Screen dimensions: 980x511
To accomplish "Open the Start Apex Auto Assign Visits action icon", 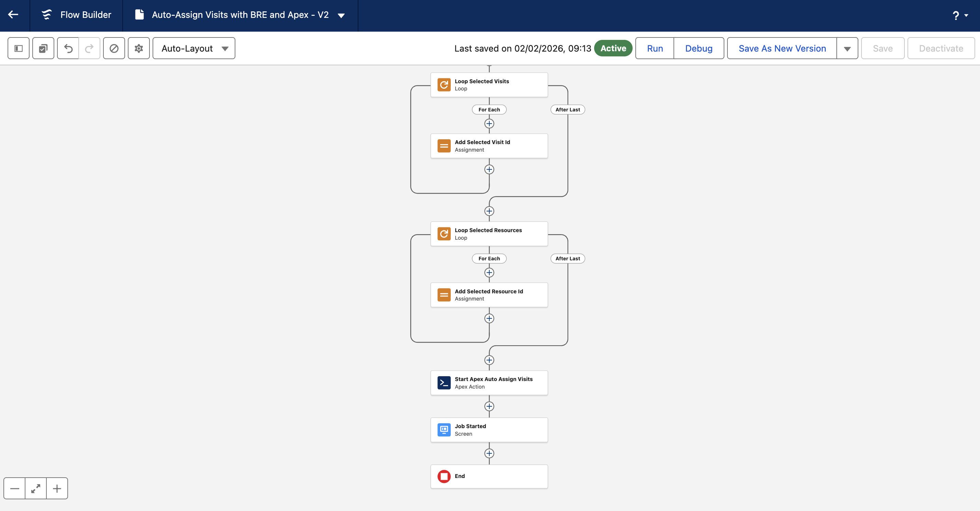I will click(444, 383).
